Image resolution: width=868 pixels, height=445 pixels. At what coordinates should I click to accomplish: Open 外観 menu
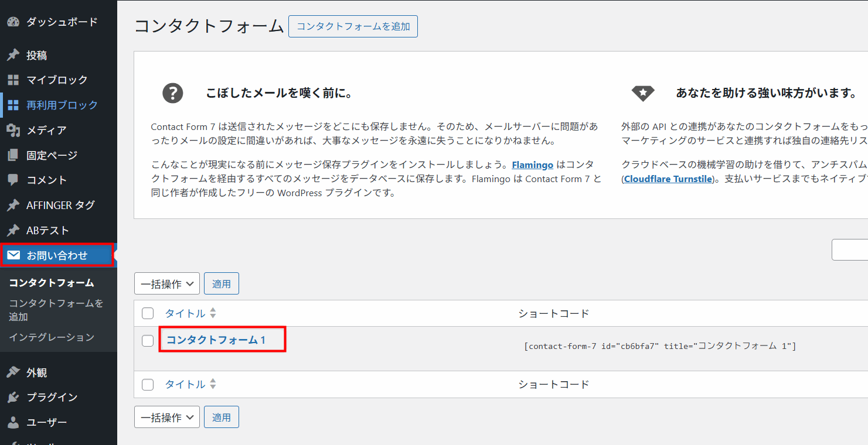(x=59, y=372)
